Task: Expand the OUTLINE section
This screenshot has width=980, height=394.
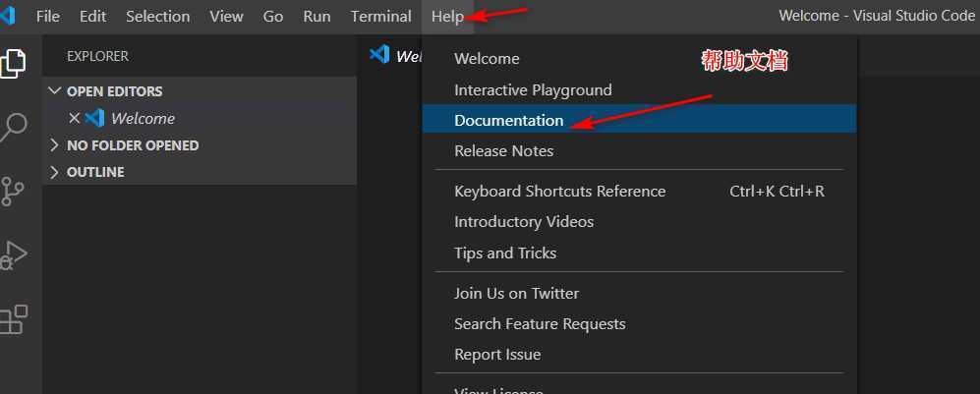Action: pos(200,172)
